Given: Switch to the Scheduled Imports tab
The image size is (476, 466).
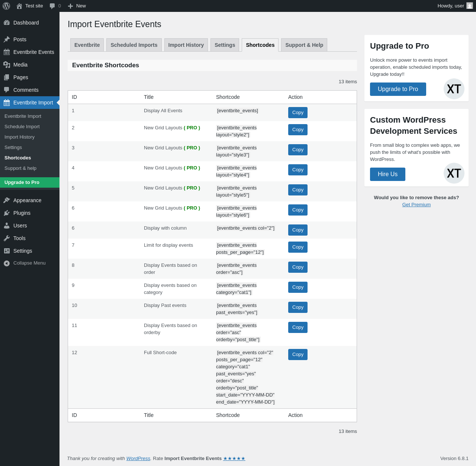Looking at the screenshot, I should tap(134, 45).
